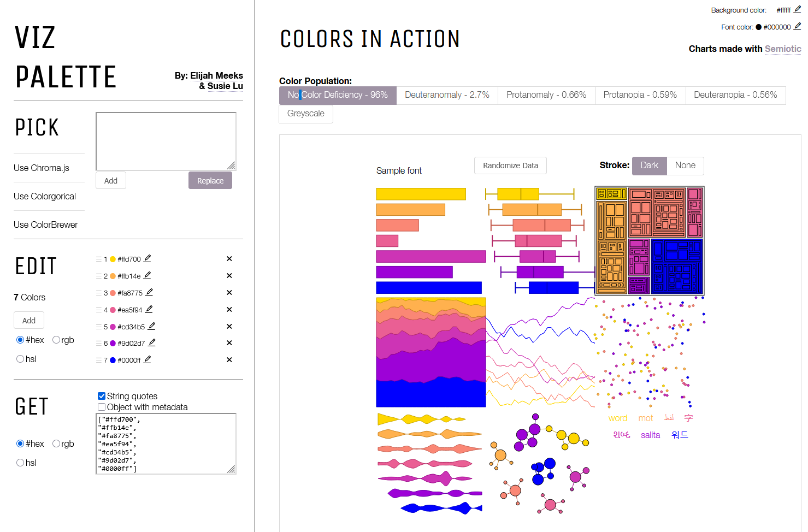Open the Font color editor pencil icon
The width and height of the screenshot is (808, 532).
click(x=798, y=26)
